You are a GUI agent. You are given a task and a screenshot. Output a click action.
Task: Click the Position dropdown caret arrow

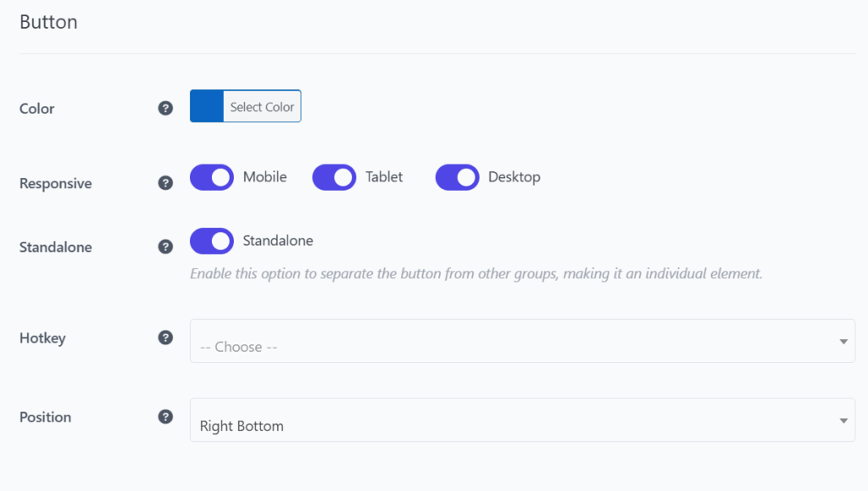843,421
